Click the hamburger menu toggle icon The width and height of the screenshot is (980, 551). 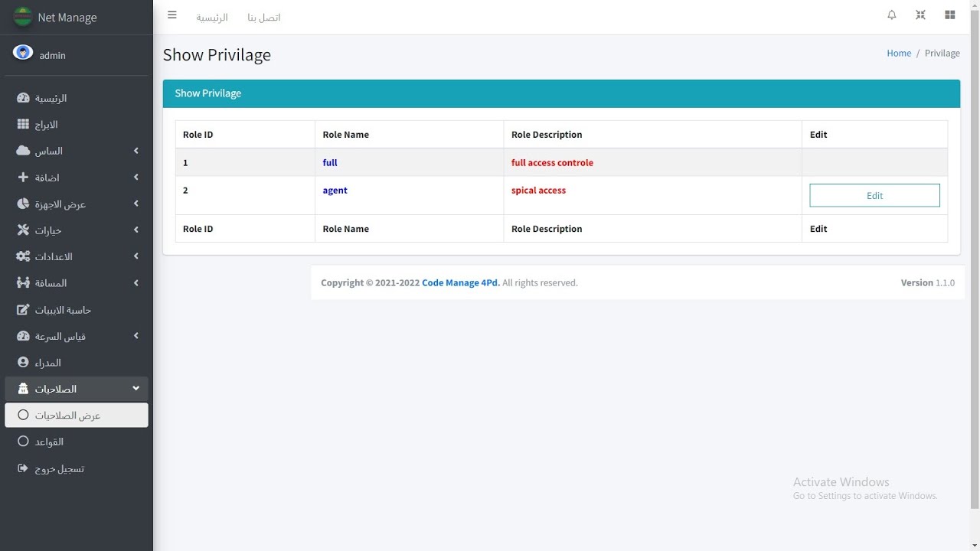pos(172,15)
